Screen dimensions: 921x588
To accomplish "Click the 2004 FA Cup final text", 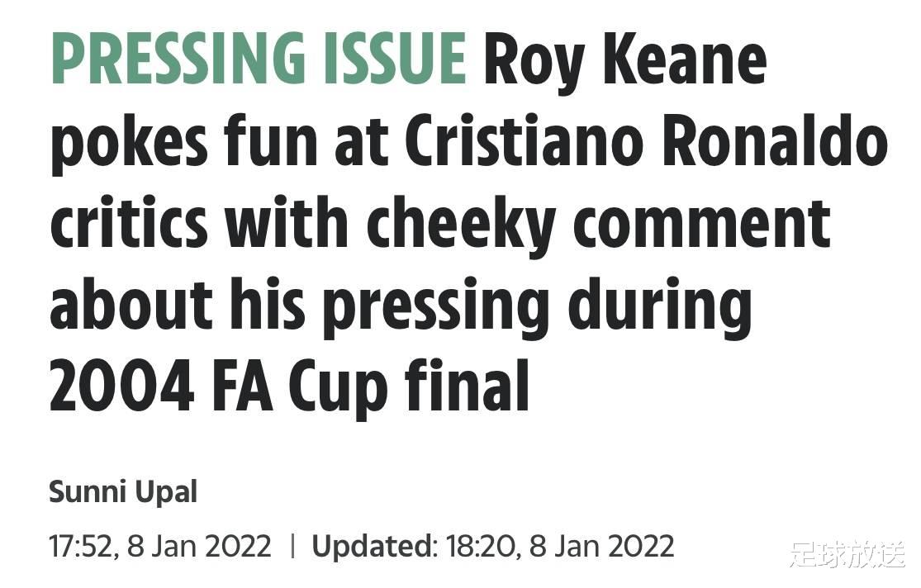I will coord(290,387).
